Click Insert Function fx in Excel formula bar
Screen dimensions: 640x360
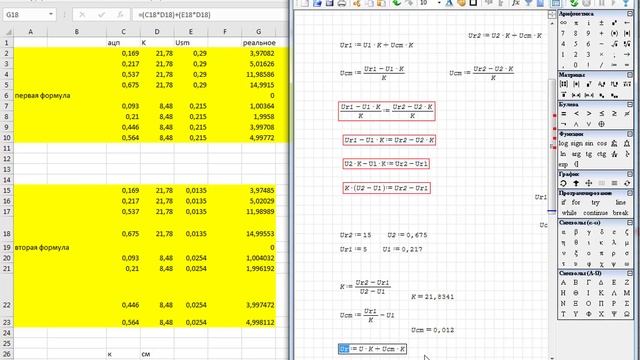tap(120, 14)
